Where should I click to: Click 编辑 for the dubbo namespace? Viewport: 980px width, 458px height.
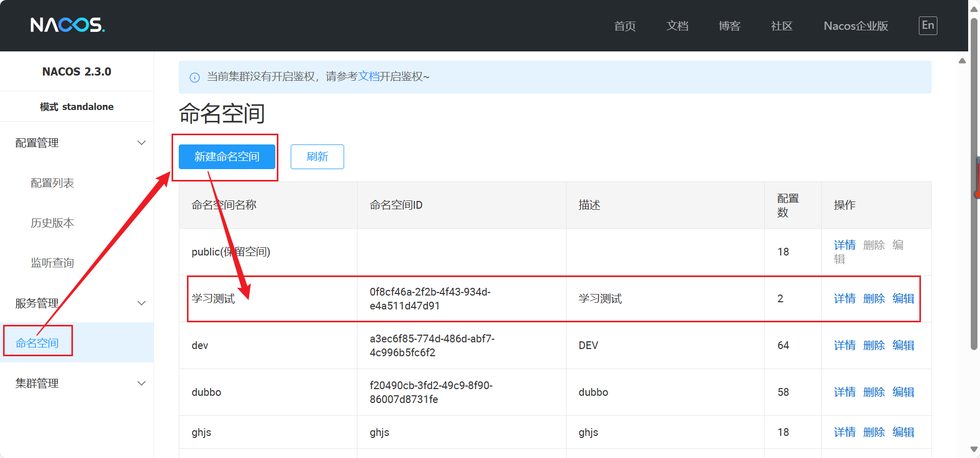coord(903,392)
